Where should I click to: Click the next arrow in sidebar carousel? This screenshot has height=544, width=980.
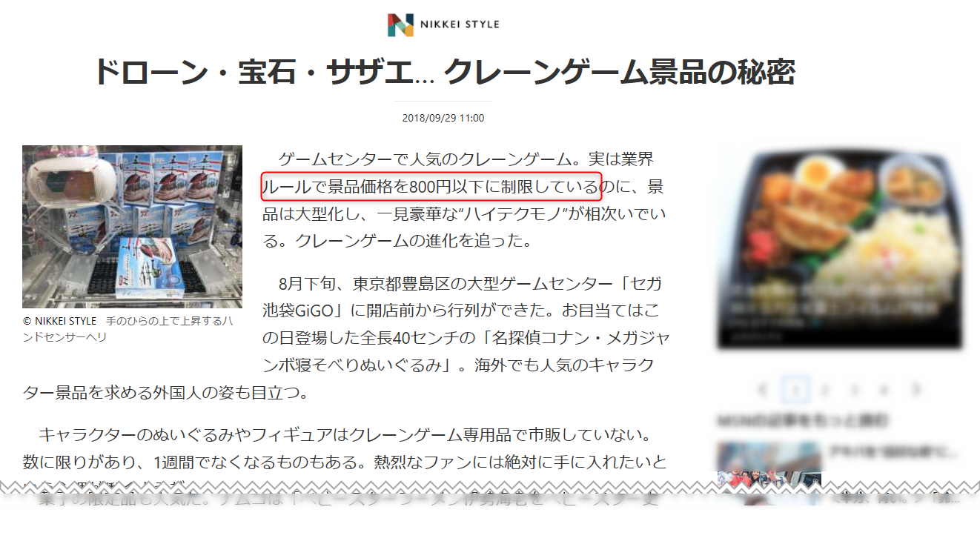[917, 389]
